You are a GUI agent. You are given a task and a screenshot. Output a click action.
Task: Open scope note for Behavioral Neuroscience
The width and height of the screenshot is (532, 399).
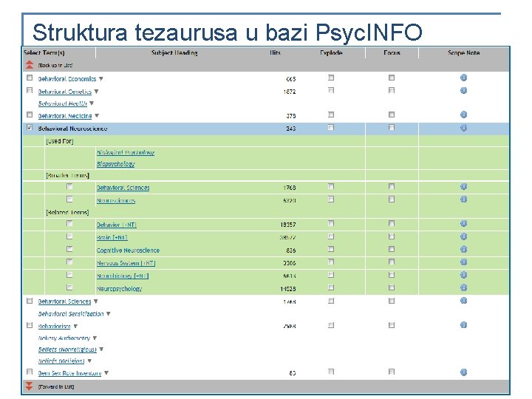463,128
